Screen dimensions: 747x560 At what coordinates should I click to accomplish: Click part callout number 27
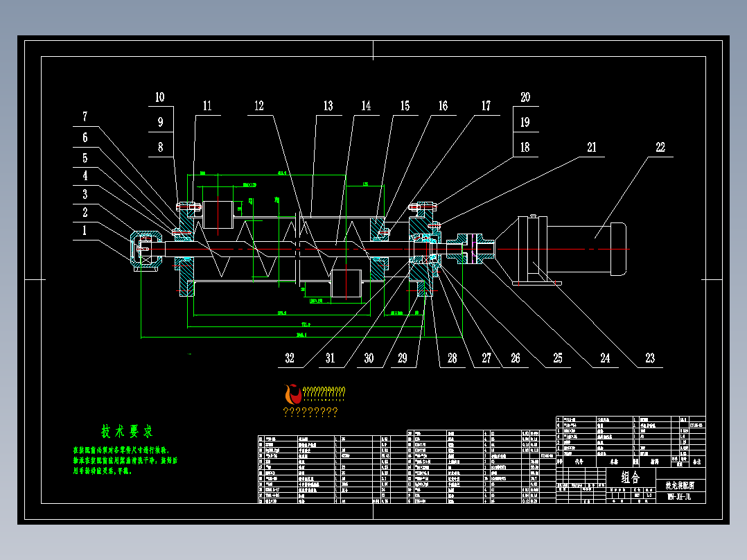click(486, 358)
